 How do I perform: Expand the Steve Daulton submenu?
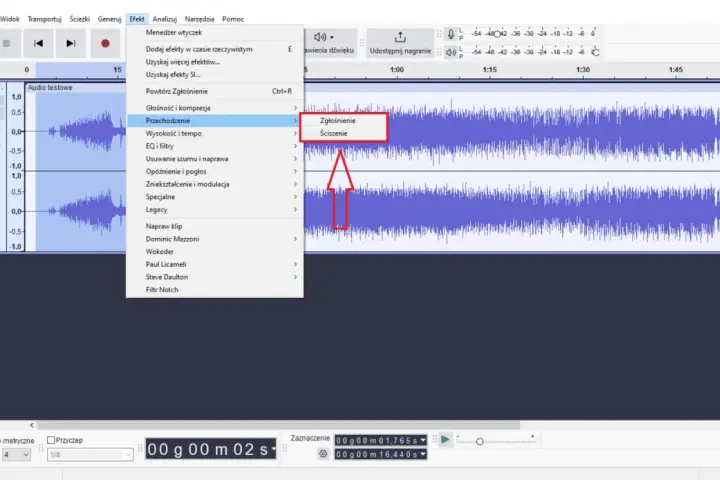click(x=214, y=277)
